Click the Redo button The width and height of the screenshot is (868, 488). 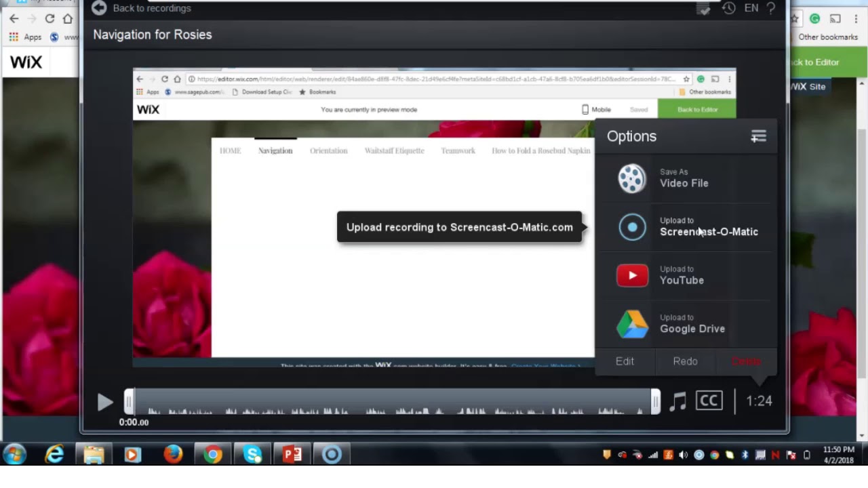point(686,361)
